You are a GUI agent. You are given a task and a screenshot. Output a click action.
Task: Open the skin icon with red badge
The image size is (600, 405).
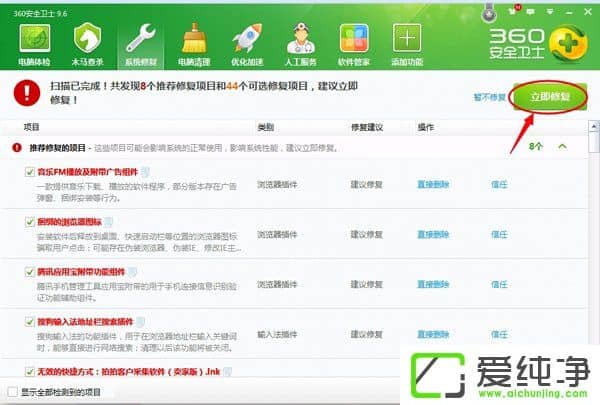click(514, 11)
